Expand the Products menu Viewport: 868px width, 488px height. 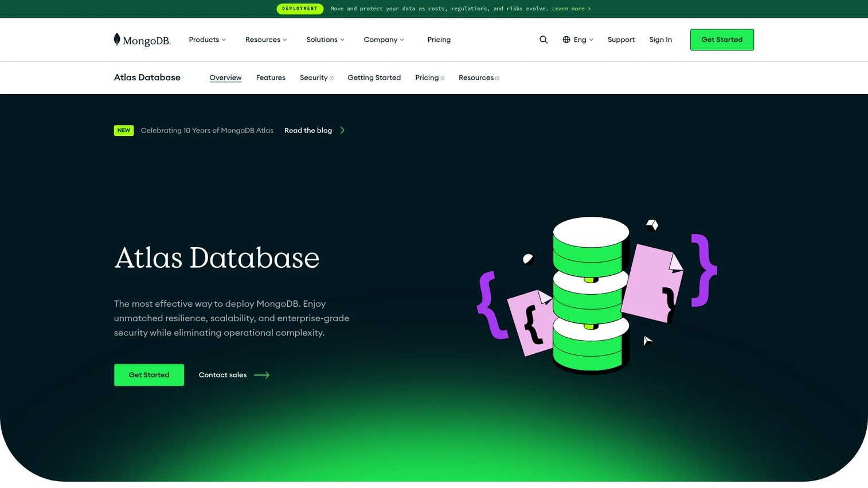(208, 40)
